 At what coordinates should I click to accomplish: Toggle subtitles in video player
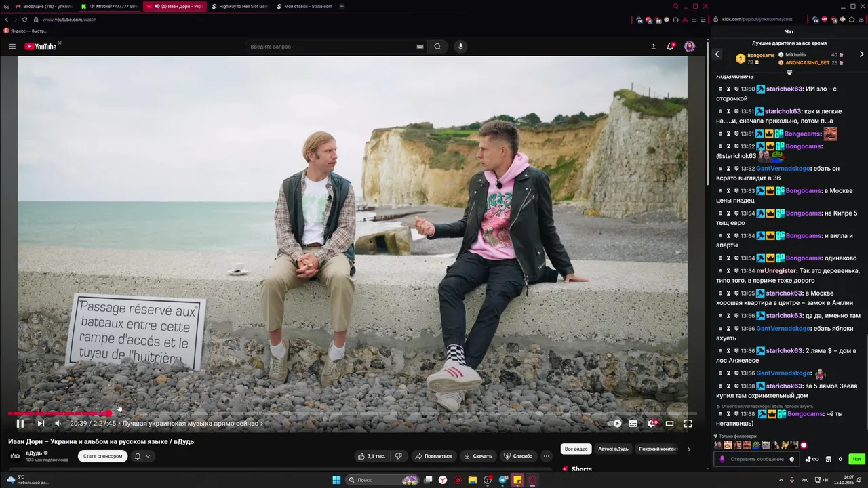[x=633, y=424]
